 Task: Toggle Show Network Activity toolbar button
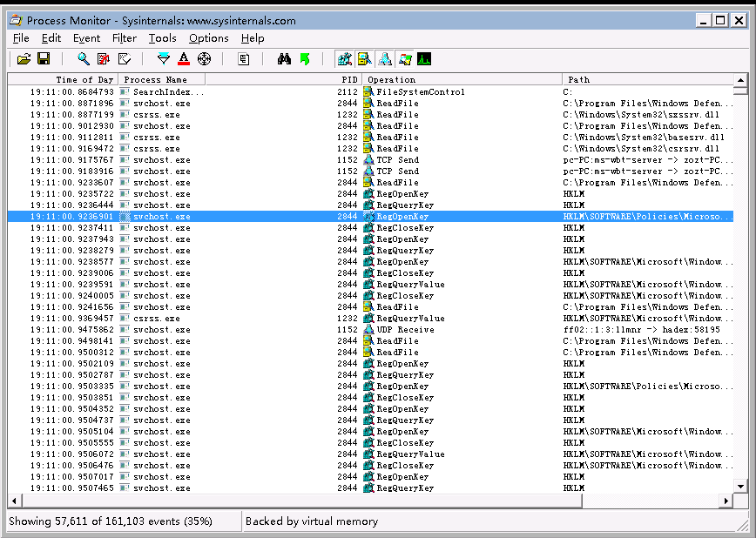[x=385, y=59]
